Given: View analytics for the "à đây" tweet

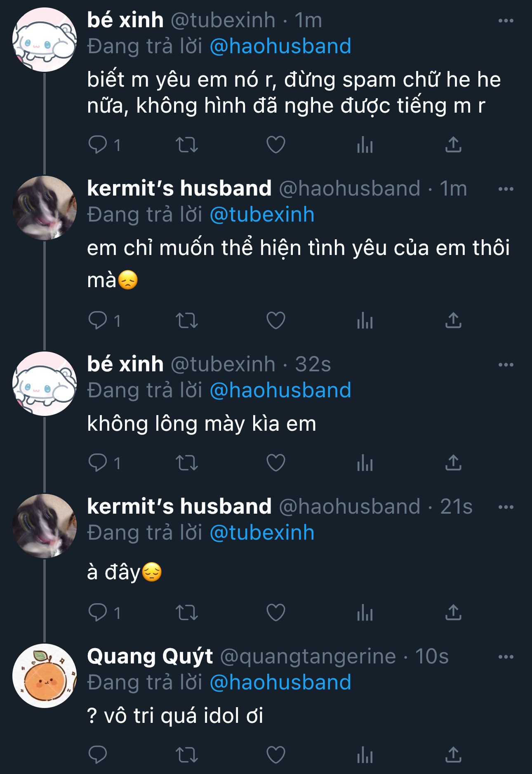Looking at the screenshot, I should (x=365, y=613).
